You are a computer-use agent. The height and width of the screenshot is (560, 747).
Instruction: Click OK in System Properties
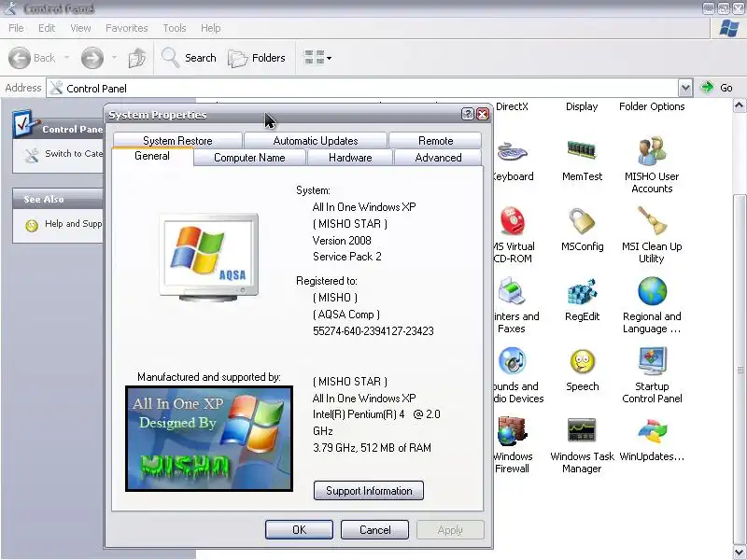[299, 529]
